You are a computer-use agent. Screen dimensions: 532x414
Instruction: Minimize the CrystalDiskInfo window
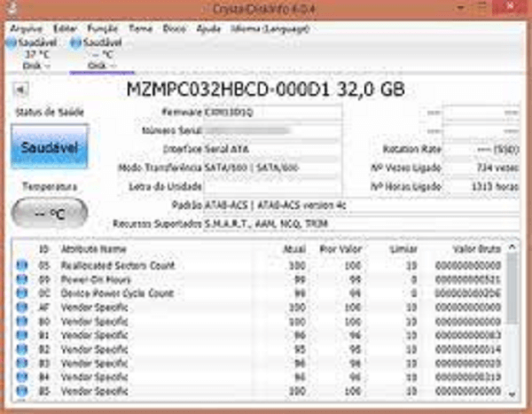tap(460, 7)
